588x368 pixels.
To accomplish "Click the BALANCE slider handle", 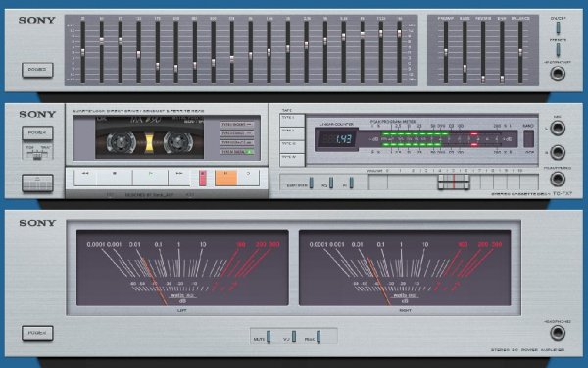I will [520, 52].
